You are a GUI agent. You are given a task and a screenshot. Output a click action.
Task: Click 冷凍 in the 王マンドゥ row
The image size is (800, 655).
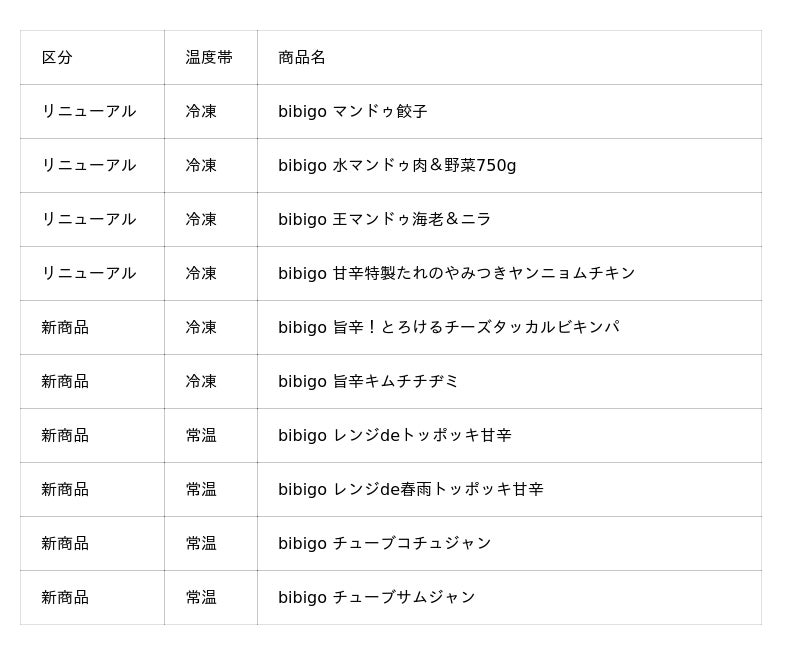coord(201,219)
